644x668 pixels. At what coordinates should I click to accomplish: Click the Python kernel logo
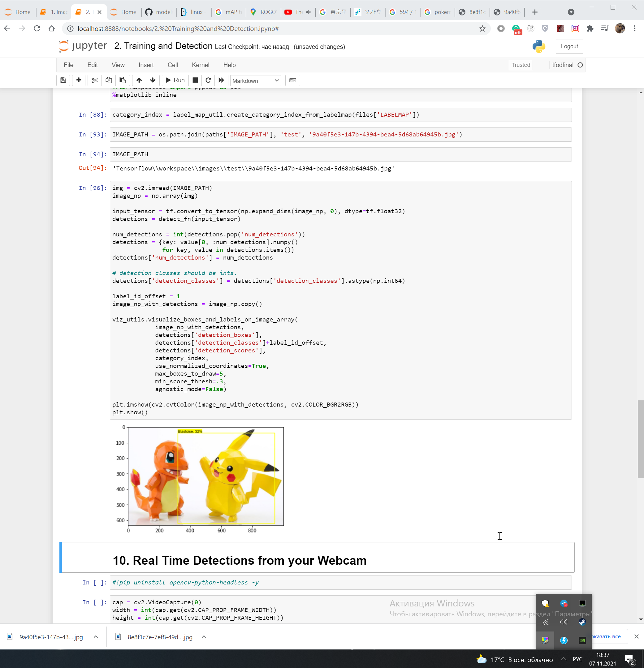(x=539, y=46)
